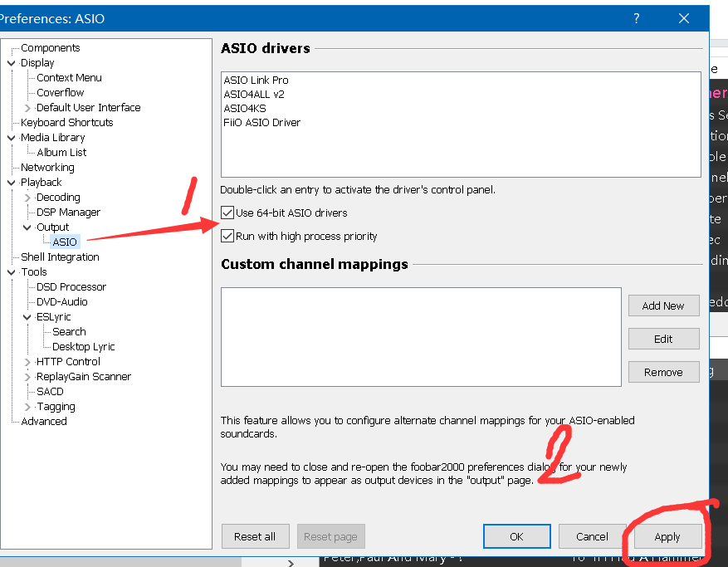Select Display node label
Viewport: 728px width, 567px height.
[37, 63]
